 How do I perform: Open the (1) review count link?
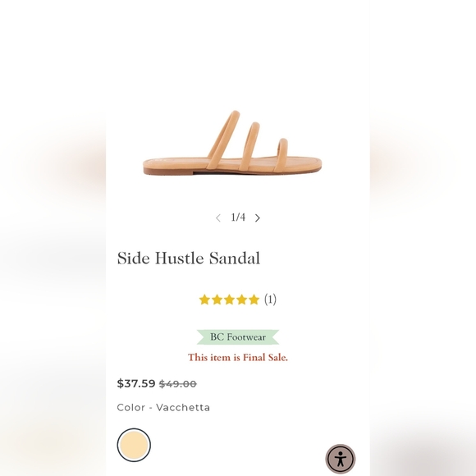(x=270, y=300)
